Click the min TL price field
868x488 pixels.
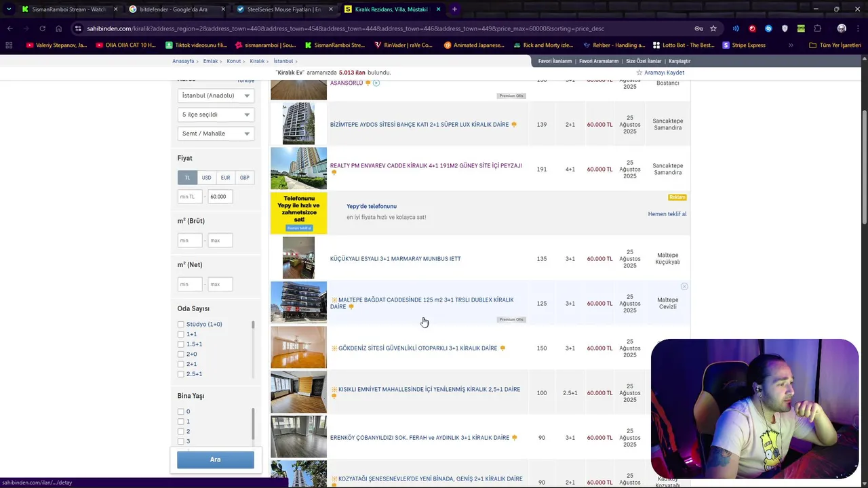click(x=190, y=197)
